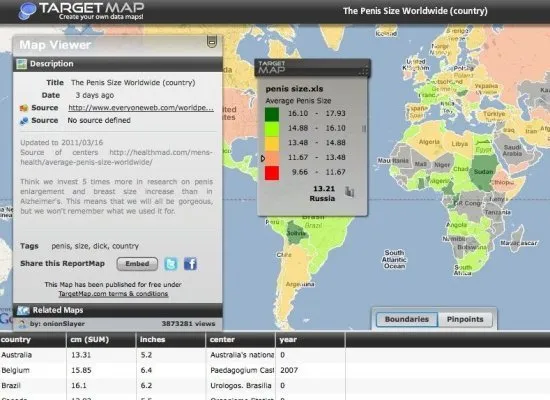Sort table by cm (SUM) column header

(x=101, y=340)
